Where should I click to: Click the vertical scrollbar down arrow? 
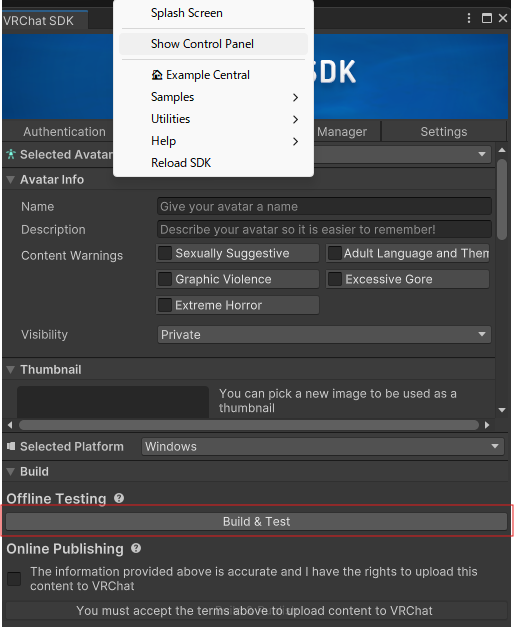pos(502,410)
